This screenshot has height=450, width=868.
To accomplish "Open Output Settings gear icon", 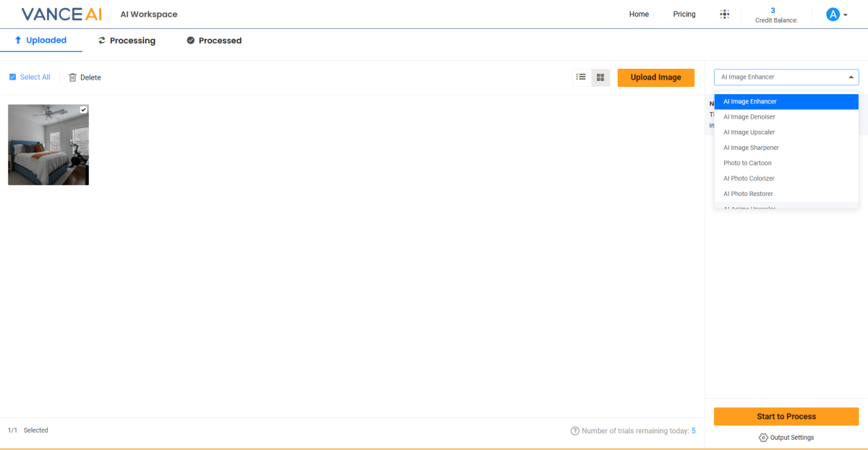I will (x=763, y=438).
